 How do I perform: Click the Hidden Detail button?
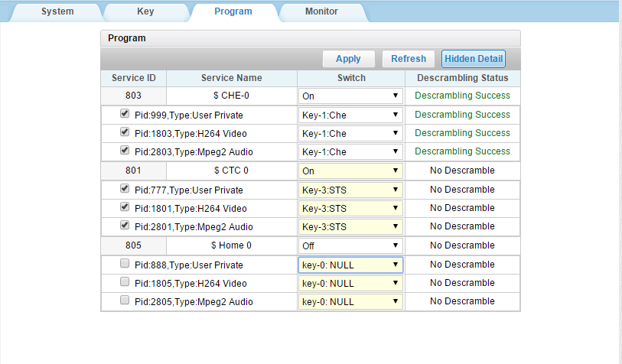coord(474,59)
